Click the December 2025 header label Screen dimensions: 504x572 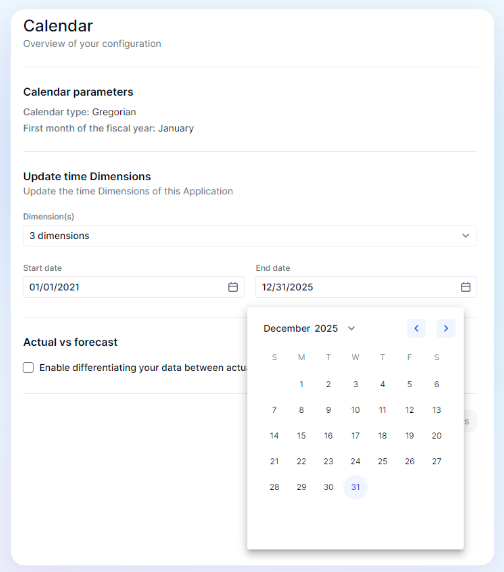click(x=301, y=328)
